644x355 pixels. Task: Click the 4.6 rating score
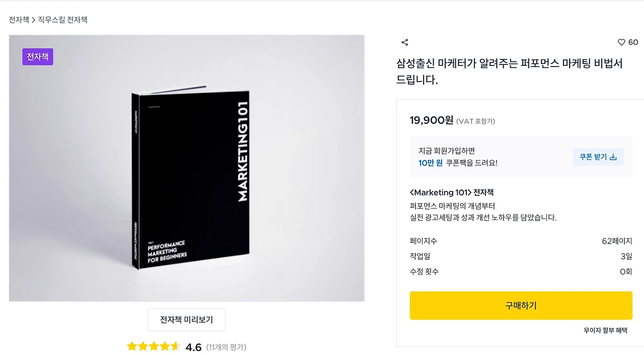click(x=193, y=347)
